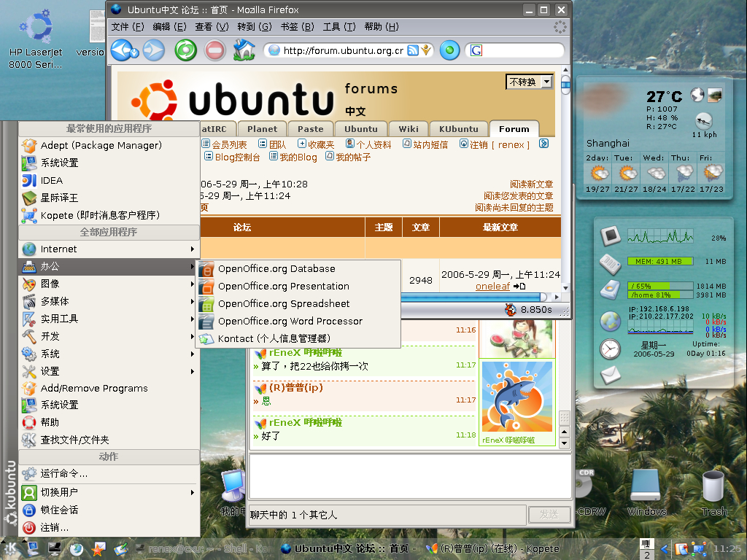Open the 文件 (F) menu in Firefox
The height and width of the screenshot is (560, 747).
(128, 27)
